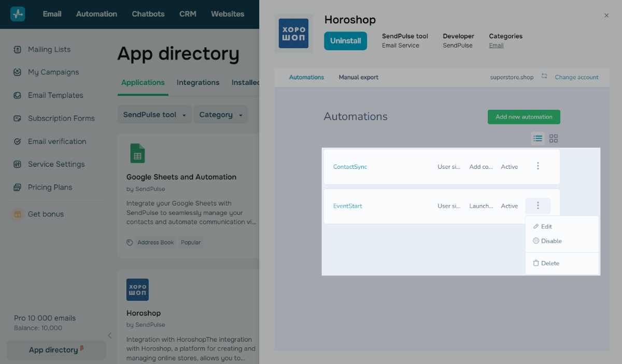
Task: Click the Change account link
Action: [x=577, y=77]
